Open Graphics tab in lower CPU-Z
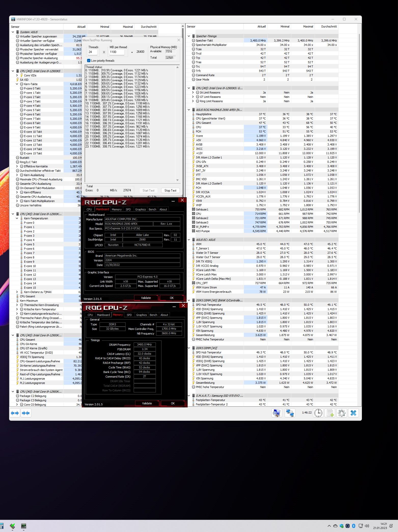The height and width of the screenshot is (532, 398). pyautogui.click(x=141, y=315)
